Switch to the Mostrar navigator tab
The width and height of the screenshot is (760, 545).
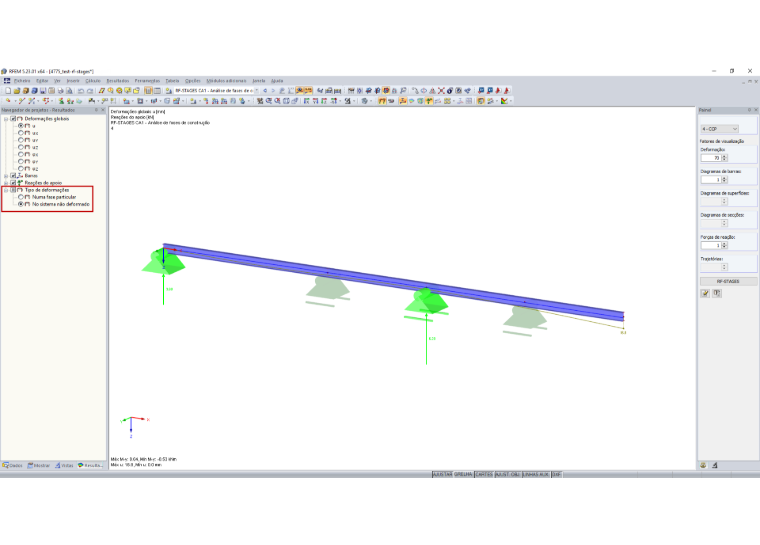pyautogui.click(x=39, y=465)
